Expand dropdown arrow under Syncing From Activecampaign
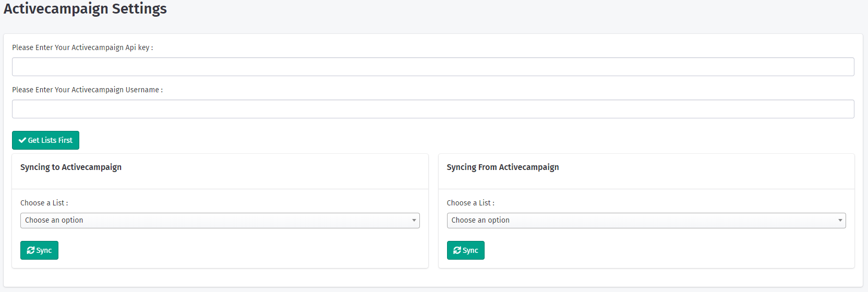 pyautogui.click(x=840, y=221)
